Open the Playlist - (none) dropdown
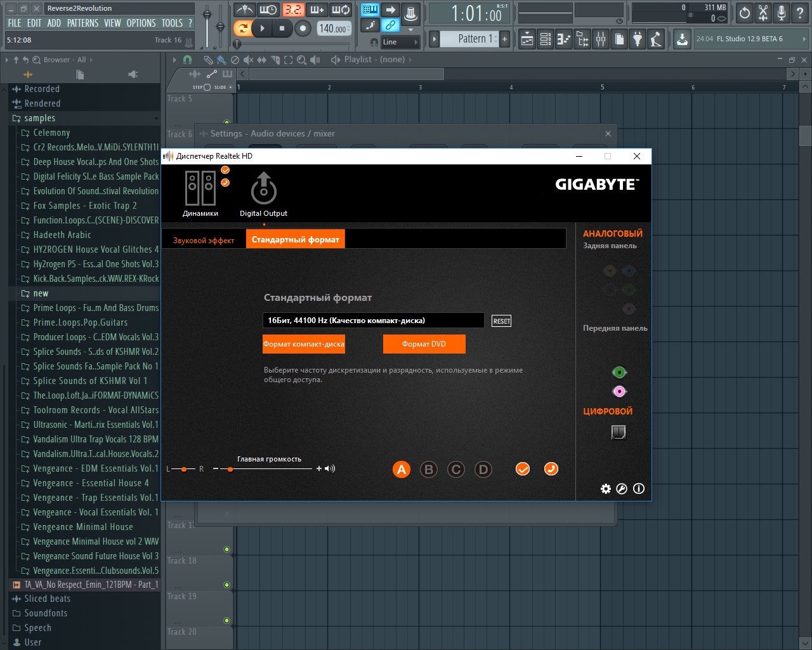The height and width of the screenshot is (650, 812). coord(374,60)
